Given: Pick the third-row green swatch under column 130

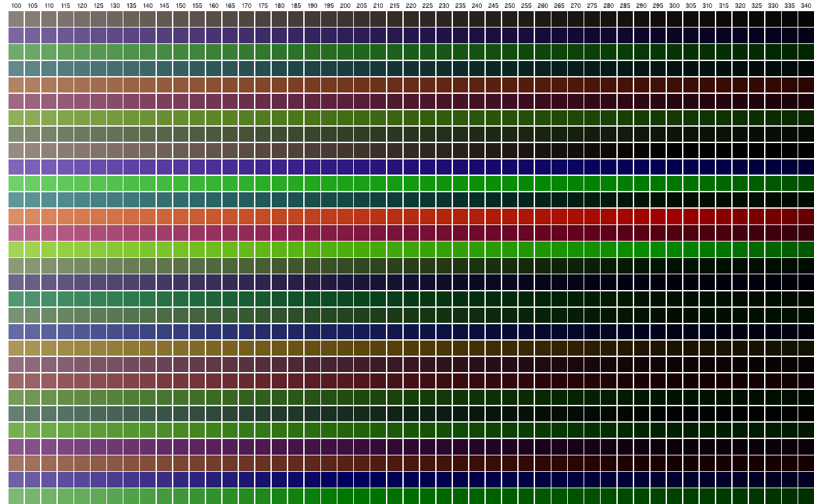Looking at the screenshot, I should point(115,52).
